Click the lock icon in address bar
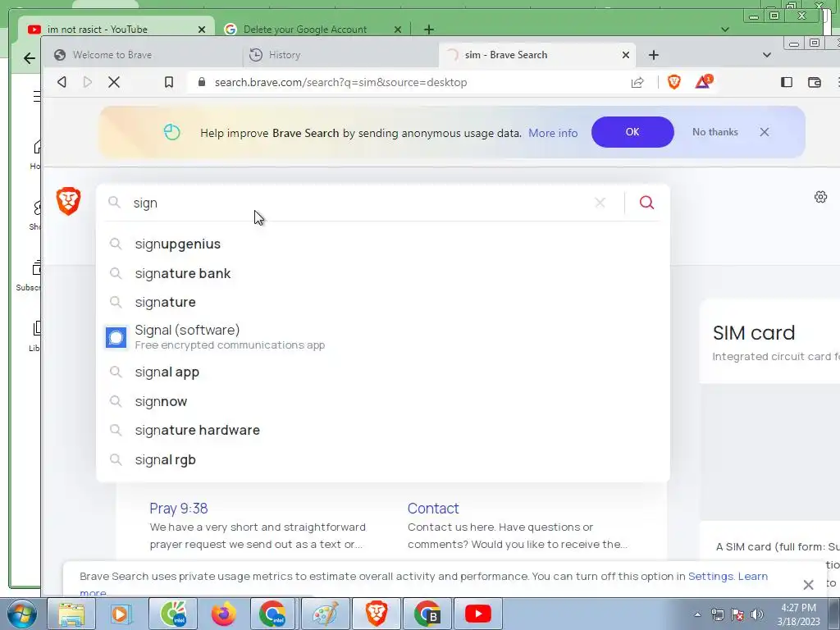 [x=202, y=82]
